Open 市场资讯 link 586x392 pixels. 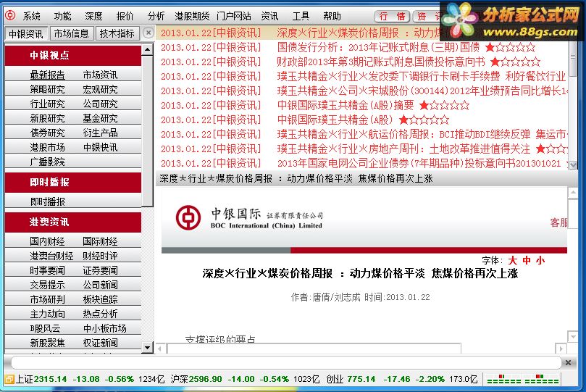100,75
